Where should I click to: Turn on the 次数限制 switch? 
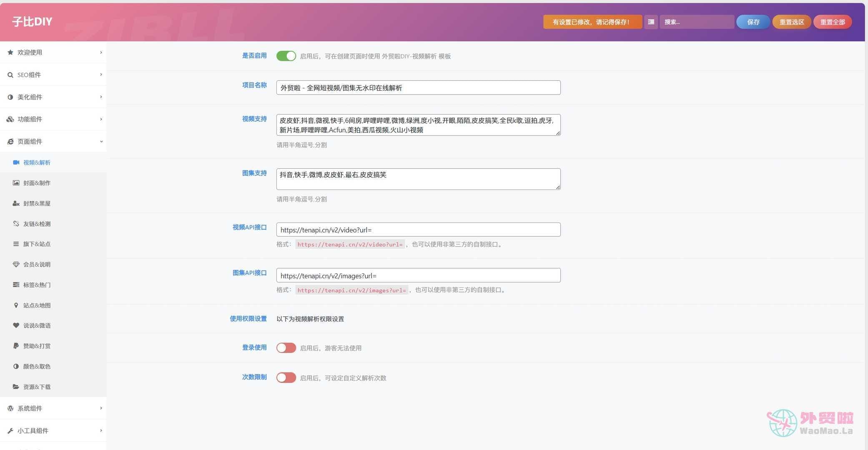286,377
